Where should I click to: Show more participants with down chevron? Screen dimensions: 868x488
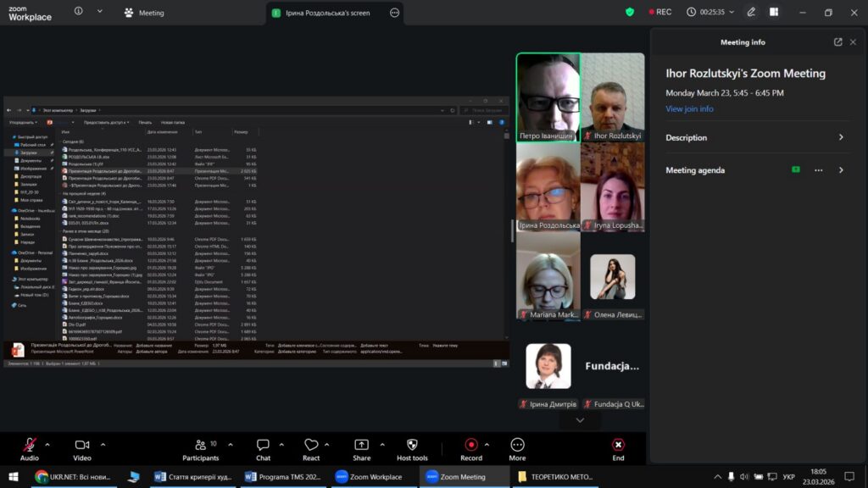[x=581, y=420]
